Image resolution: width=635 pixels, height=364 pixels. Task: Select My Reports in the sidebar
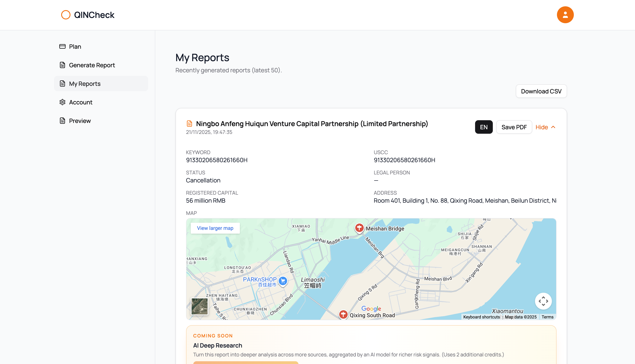(x=85, y=84)
